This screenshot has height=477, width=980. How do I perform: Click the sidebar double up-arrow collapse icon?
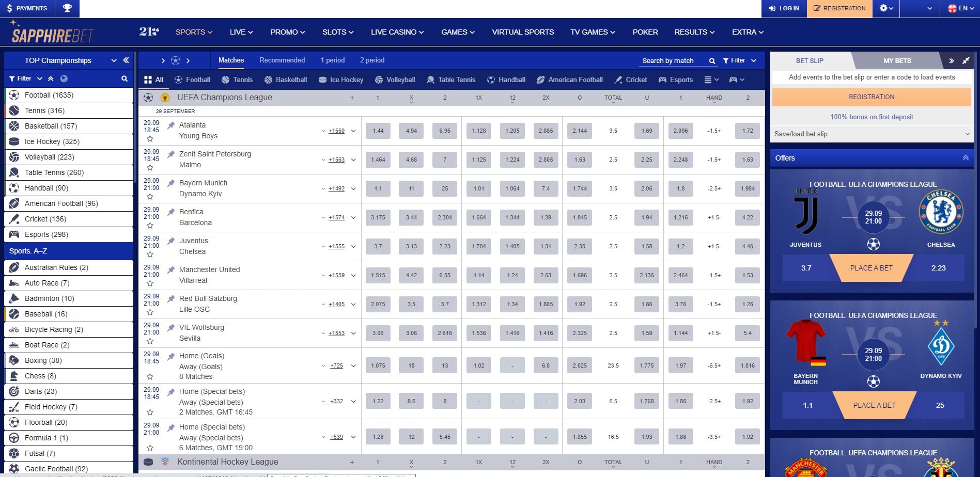pyautogui.click(x=51, y=78)
